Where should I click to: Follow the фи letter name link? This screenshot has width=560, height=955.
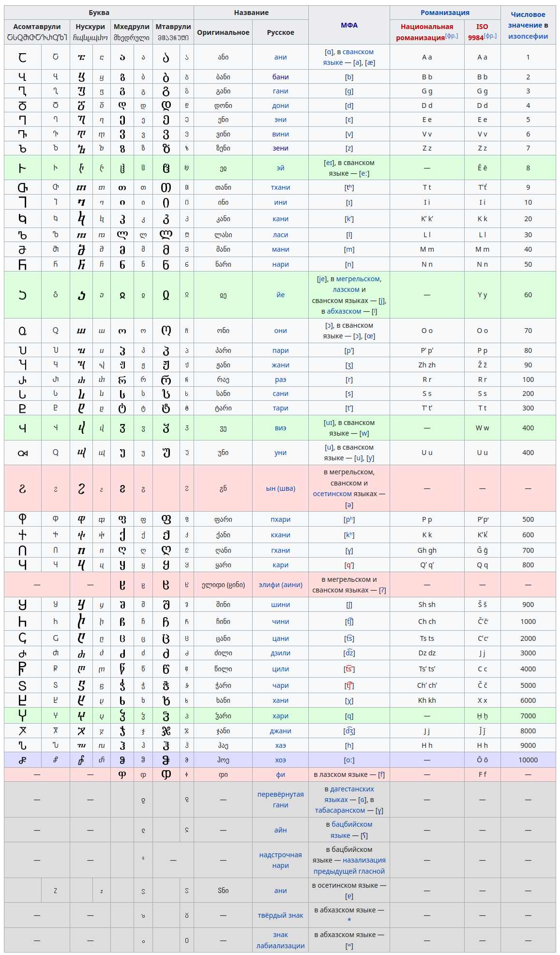pos(281,774)
